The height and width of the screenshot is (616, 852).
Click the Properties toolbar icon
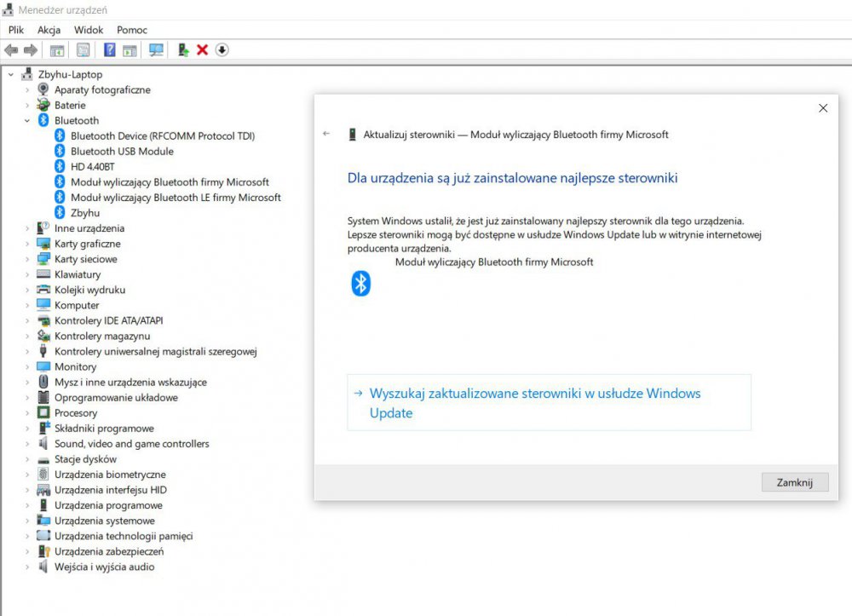(x=83, y=50)
